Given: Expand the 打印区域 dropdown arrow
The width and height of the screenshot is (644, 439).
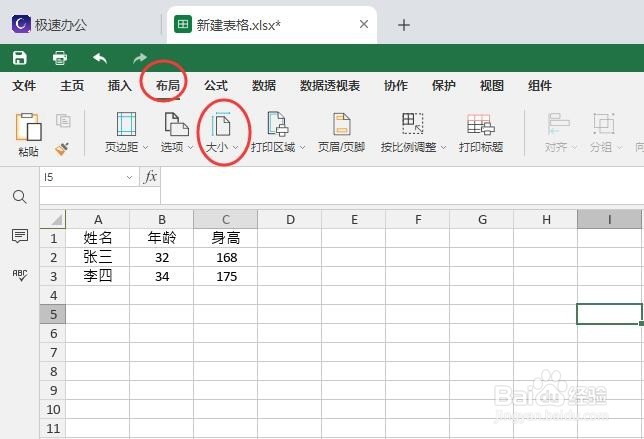Looking at the screenshot, I should pos(302,147).
